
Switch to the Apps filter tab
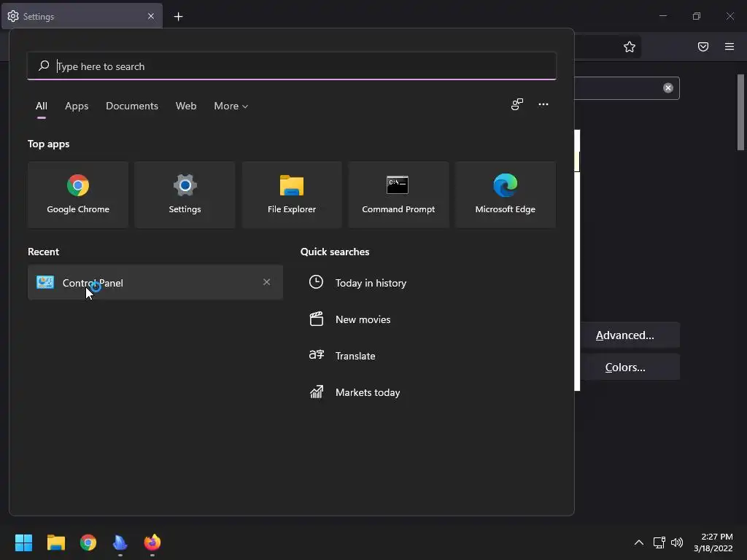77,106
